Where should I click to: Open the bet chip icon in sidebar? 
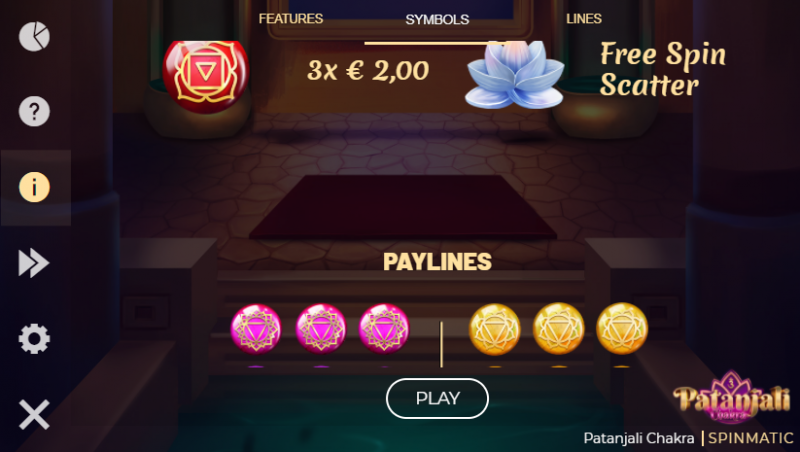34,36
